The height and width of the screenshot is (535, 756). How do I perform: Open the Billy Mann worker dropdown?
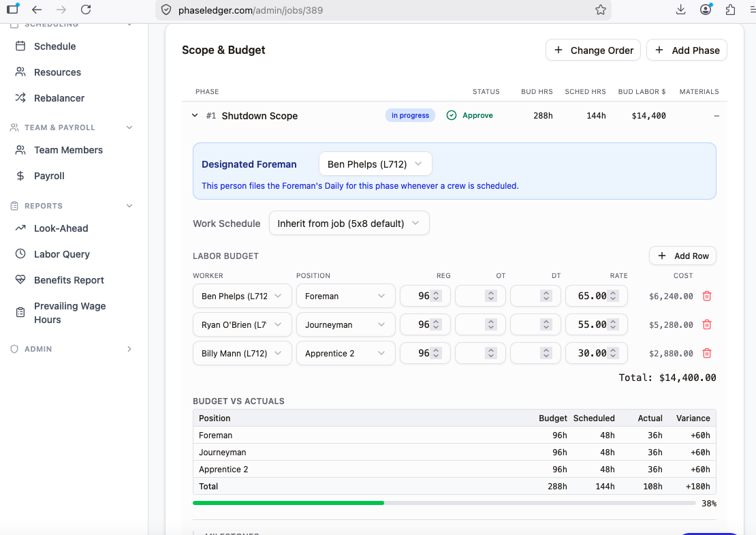[x=242, y=353]
